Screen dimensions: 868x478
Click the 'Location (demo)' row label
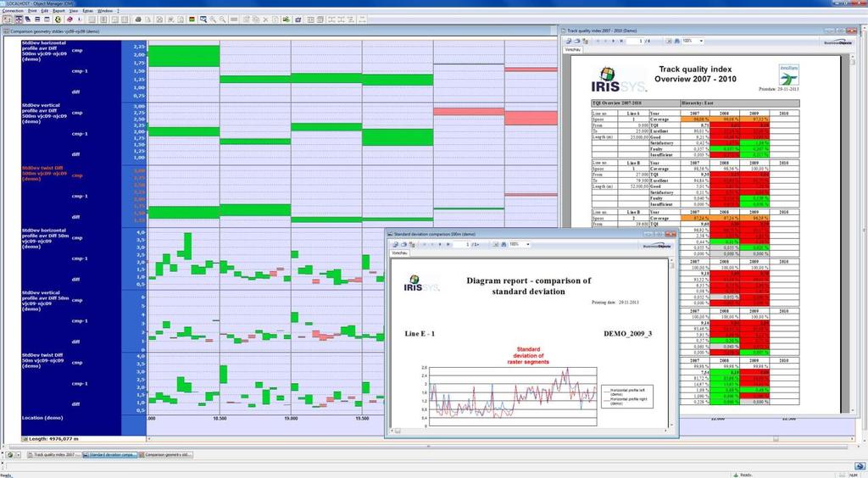[42, 419]
